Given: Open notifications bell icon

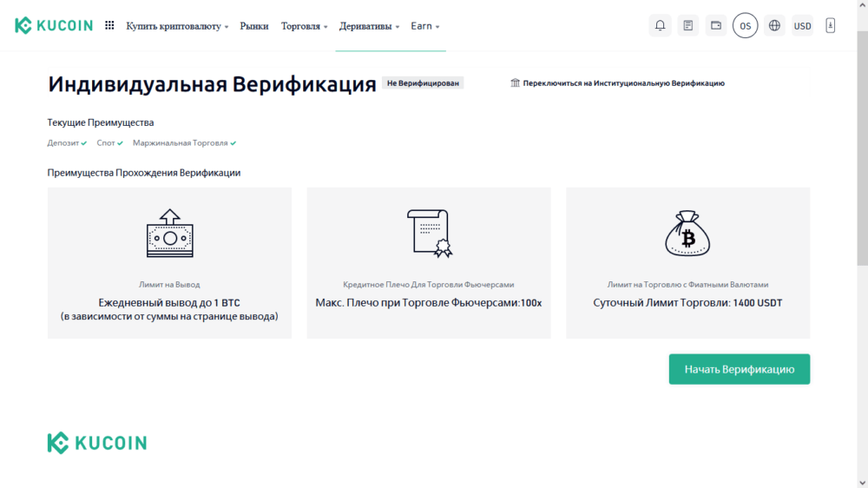Looking at the screenshot, I should coord(660,26).
